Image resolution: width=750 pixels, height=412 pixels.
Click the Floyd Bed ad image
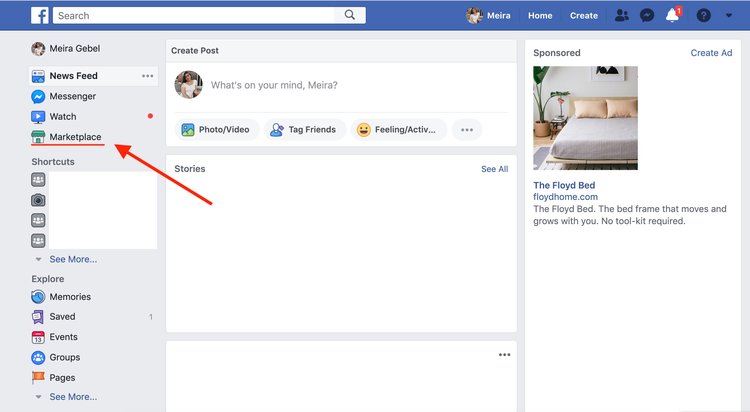[x=585, y=118]
